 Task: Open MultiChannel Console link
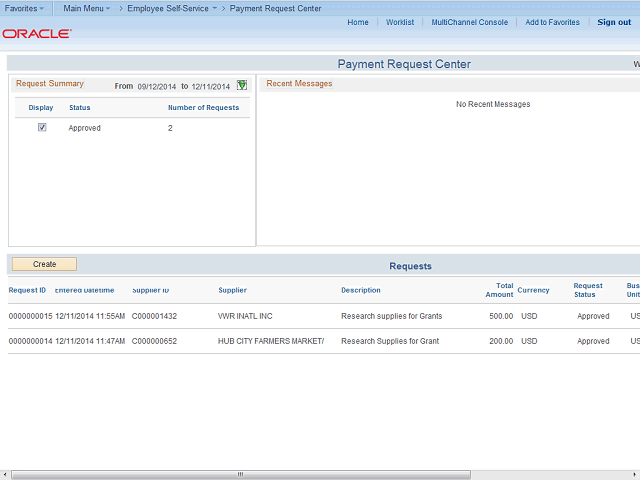469,22
